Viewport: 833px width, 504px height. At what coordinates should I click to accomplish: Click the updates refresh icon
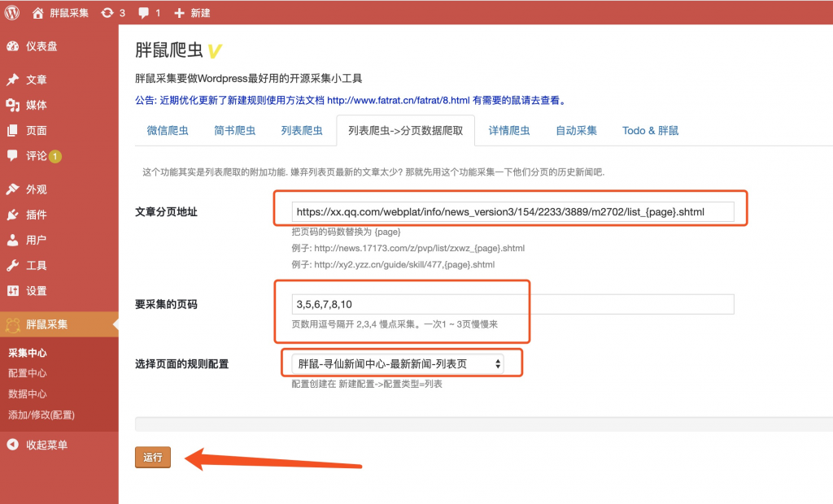click(107, 13)
